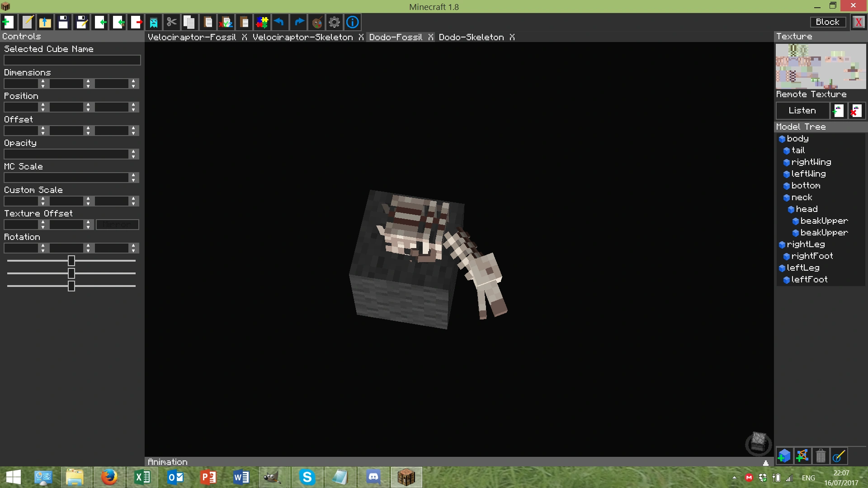Increase the Opacity stepper value
The height and width of the screenshot is (488, 868).
click(x=133, y=152)
